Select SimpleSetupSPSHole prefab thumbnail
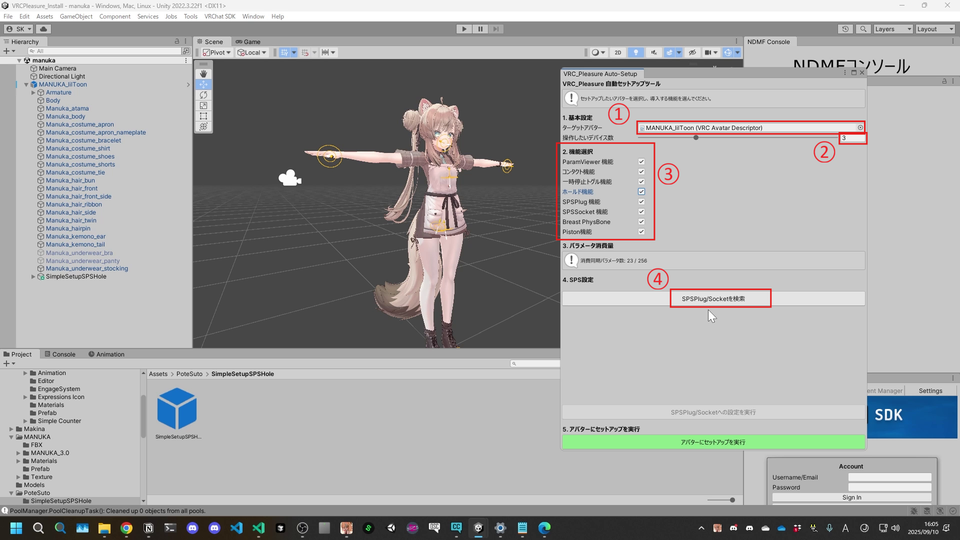Screen dimensions: 960x540 pos(177,409)
